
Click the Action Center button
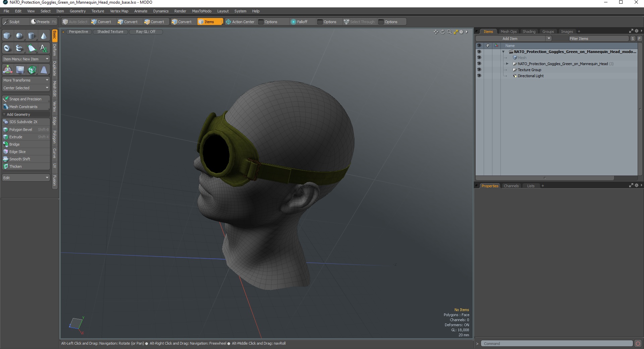(x=240, y=22)
